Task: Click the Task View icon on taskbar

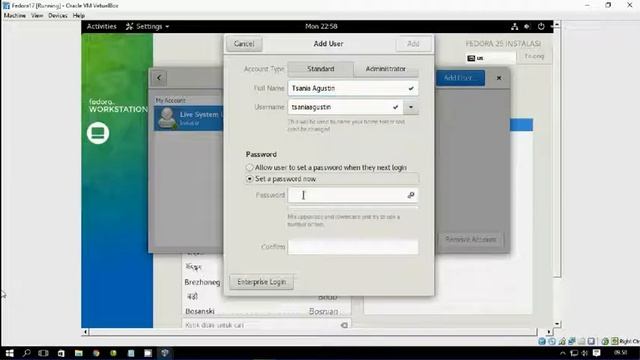Action: click(43, 353)
